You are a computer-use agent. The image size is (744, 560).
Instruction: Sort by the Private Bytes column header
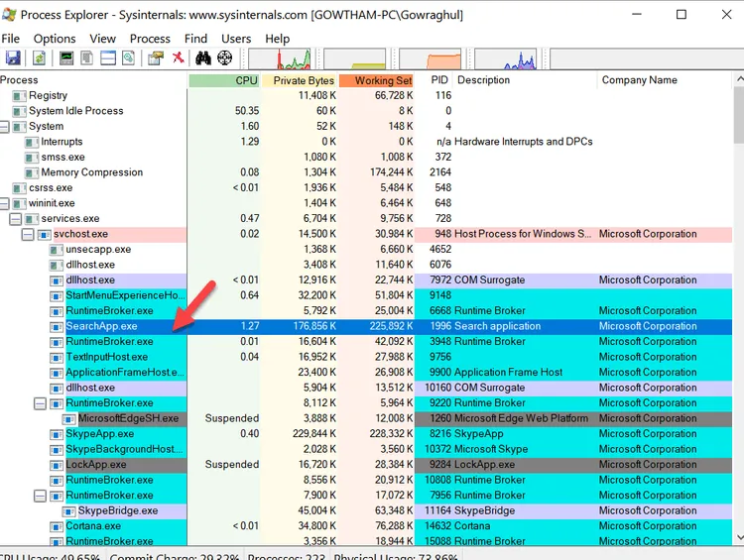299,80
